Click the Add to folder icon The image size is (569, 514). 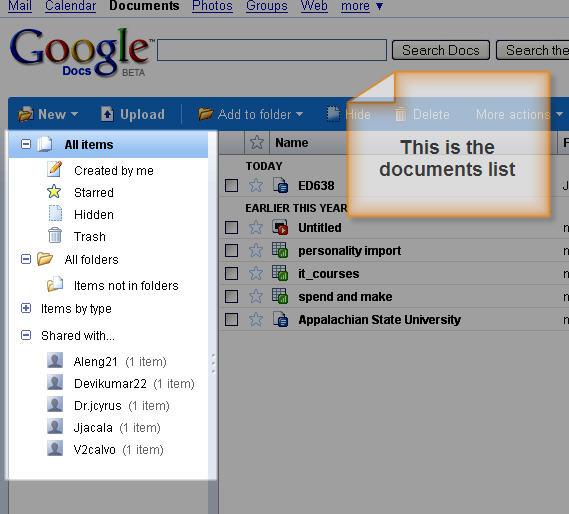click(x=205, y=114)
